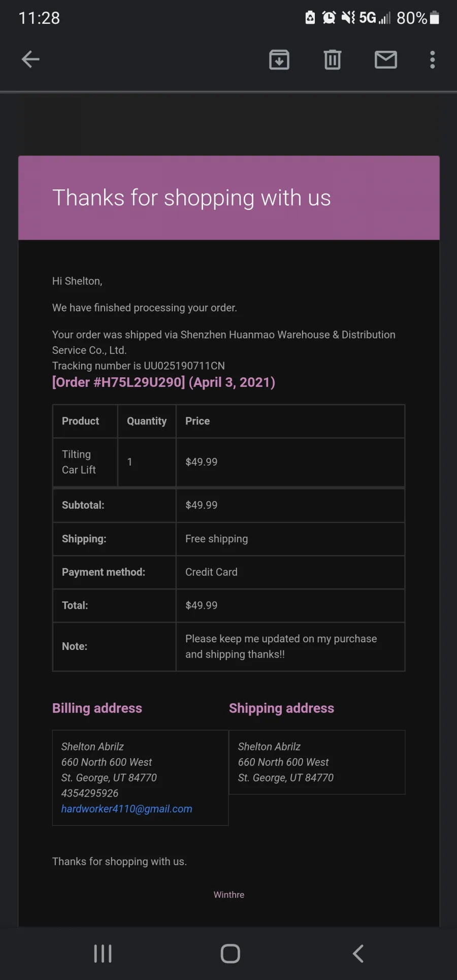Tap the battery status icon

coord(435,18)
